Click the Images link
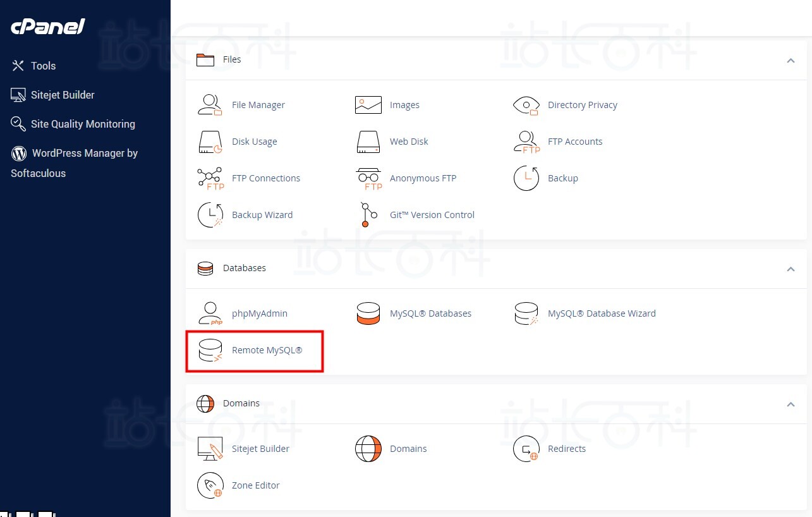This screenshot has width=812, height=517. [404, 105]
